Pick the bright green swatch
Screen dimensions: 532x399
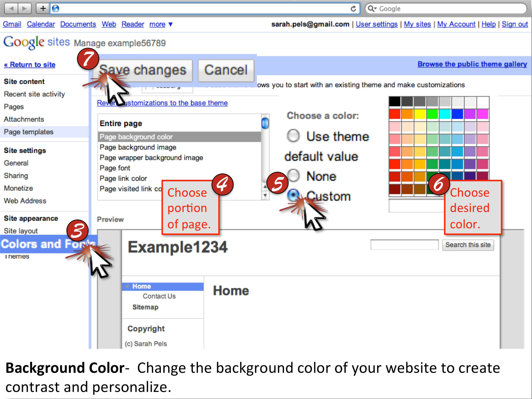coord(432,114)
